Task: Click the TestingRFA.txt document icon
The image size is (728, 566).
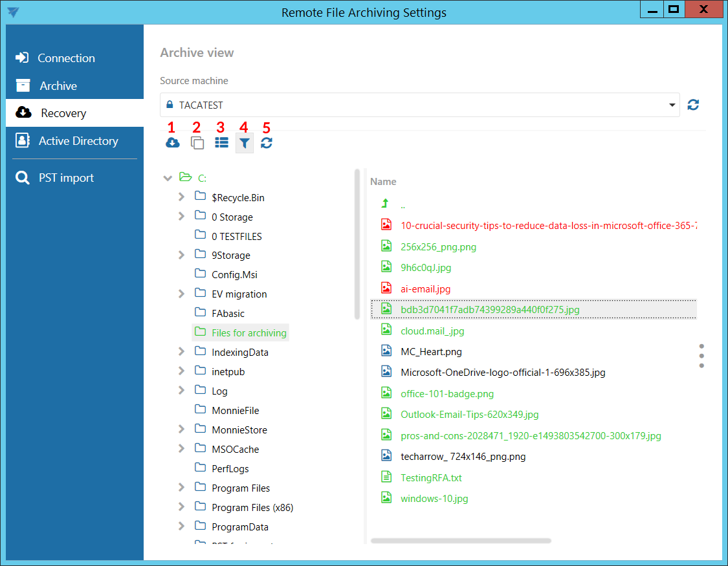Action: click(386, 477)
